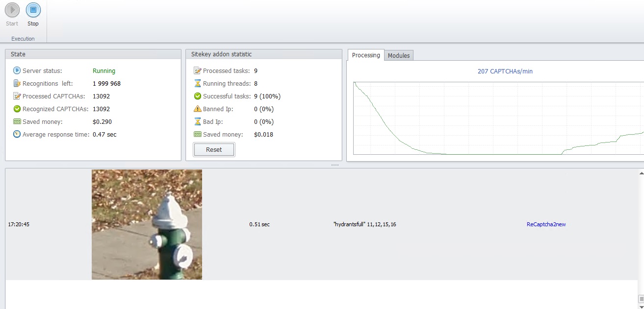The height and width of the screenshot is (309, 644).
Task: Click the Running server status value
Action: 104,71
